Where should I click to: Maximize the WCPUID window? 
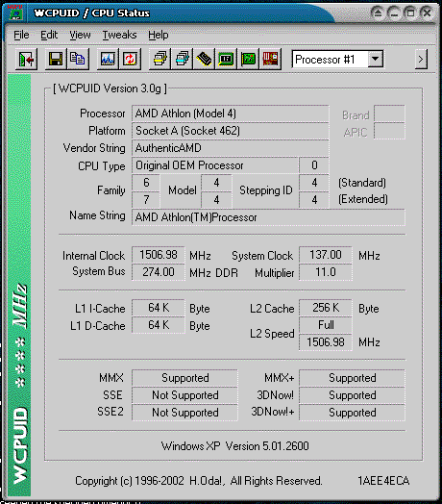410,13
